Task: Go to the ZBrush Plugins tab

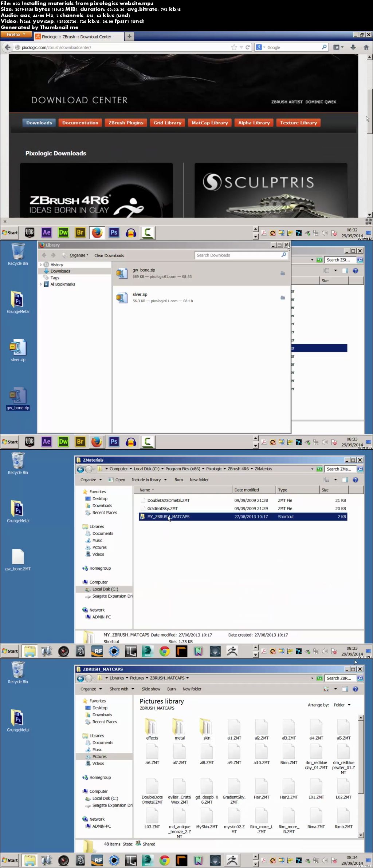Action: [126, 123]
